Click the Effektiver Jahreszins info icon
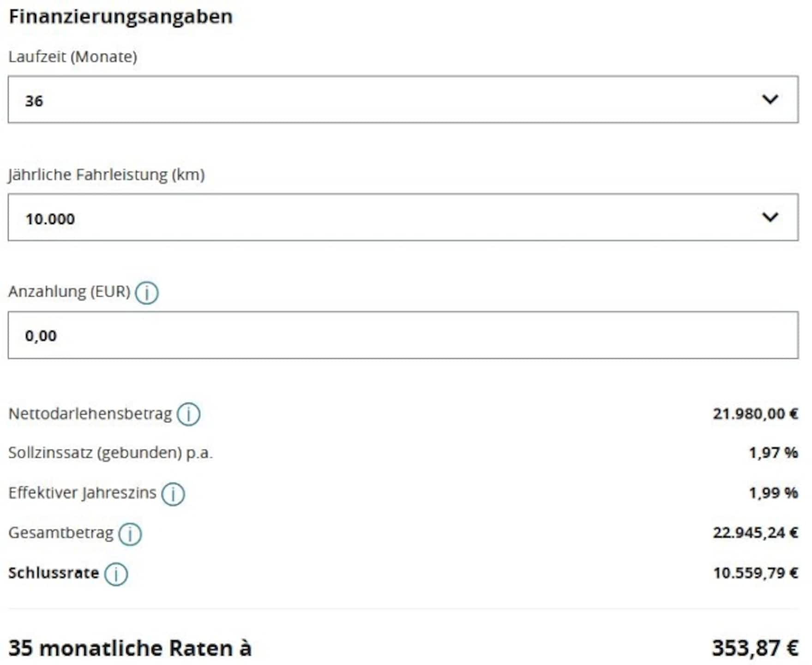Image resolution: width=812 pixels, height=665 pixels. [173, 494]
